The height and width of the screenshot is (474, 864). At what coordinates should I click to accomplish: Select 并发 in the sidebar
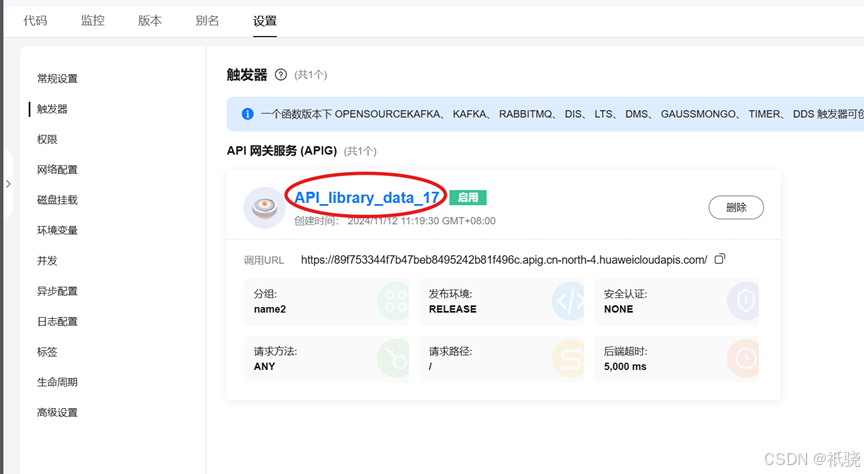[47, 261]
